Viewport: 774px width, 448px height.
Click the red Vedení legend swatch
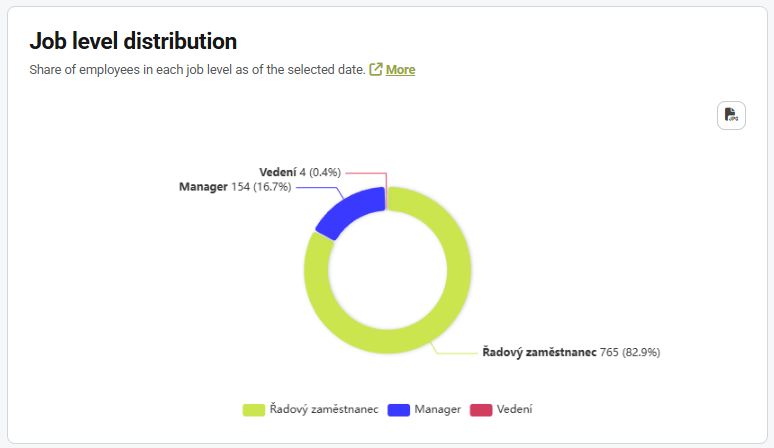pyautogui.click(x=481, y=410)
